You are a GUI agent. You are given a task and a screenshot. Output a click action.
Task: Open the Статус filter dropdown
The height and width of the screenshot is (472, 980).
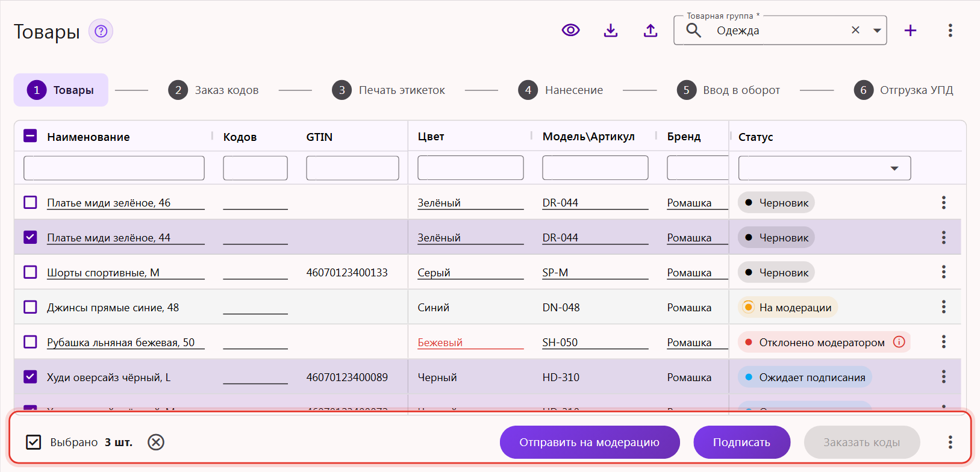coord(824,168)
